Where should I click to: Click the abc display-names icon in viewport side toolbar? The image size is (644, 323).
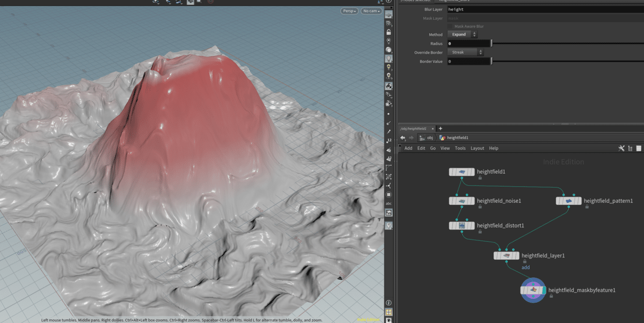(x=389, y=203)
